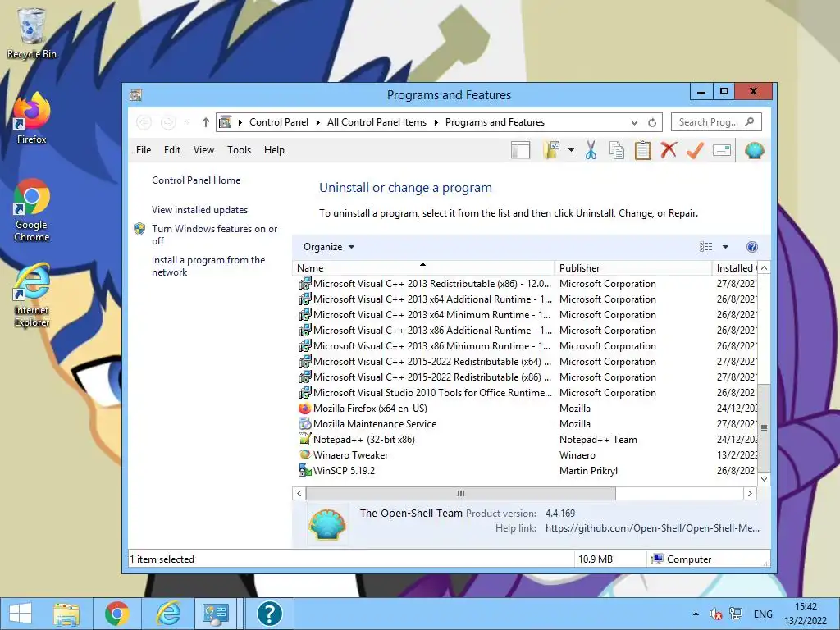
Task: Sort by the Name column header
Action: click(x=423, y=268)
